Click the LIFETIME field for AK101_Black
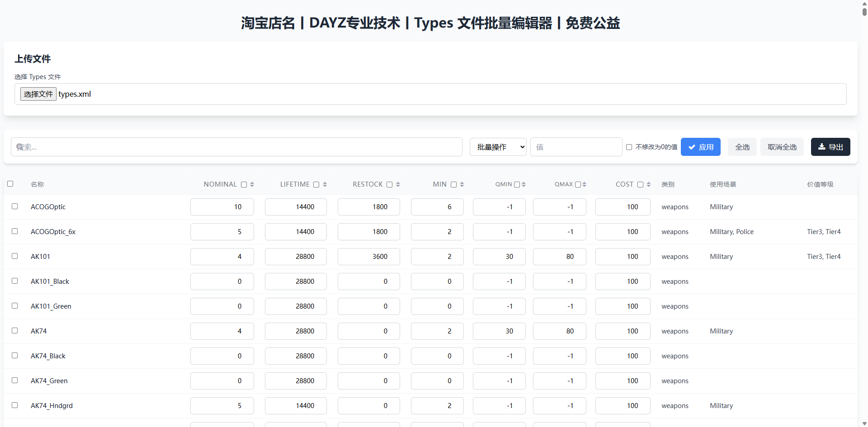 296,282
